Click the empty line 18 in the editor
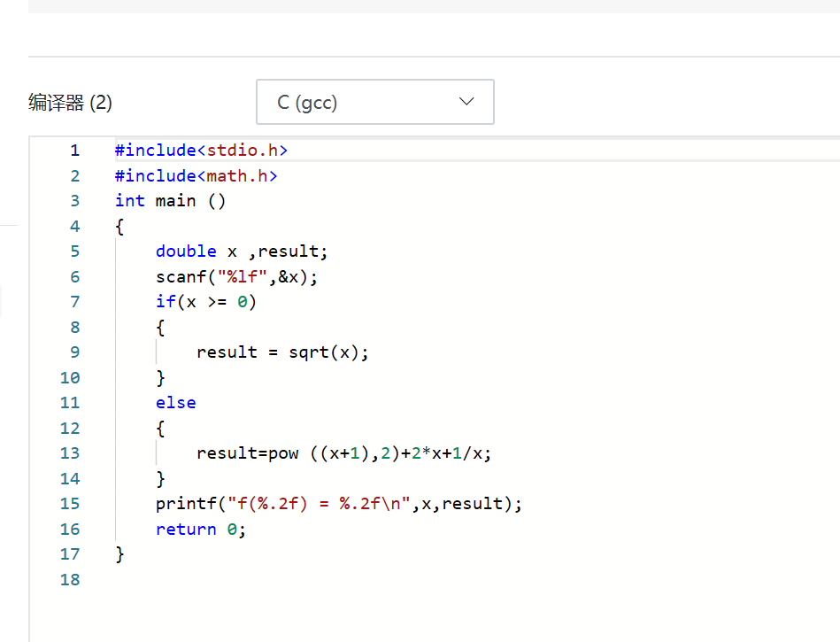 click(477, 580)
